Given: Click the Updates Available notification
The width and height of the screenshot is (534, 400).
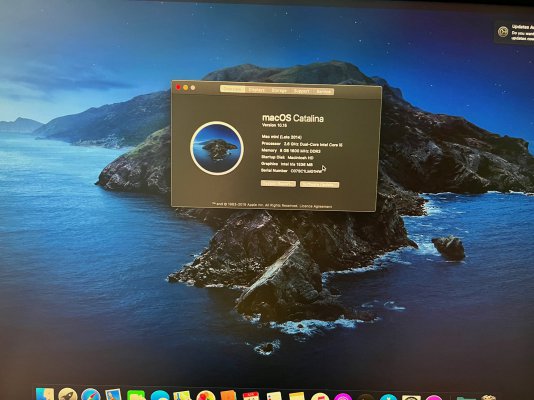Looking at the screenshot, I should coord(515,32).
